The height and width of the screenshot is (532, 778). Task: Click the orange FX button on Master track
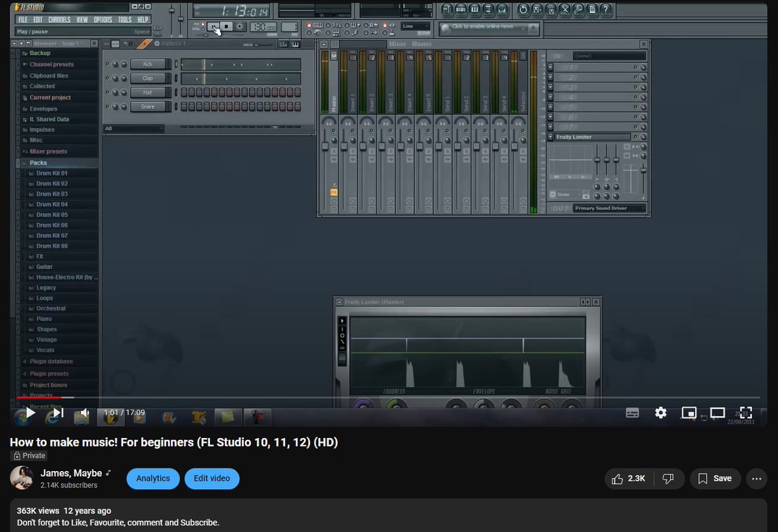(334, 192)
